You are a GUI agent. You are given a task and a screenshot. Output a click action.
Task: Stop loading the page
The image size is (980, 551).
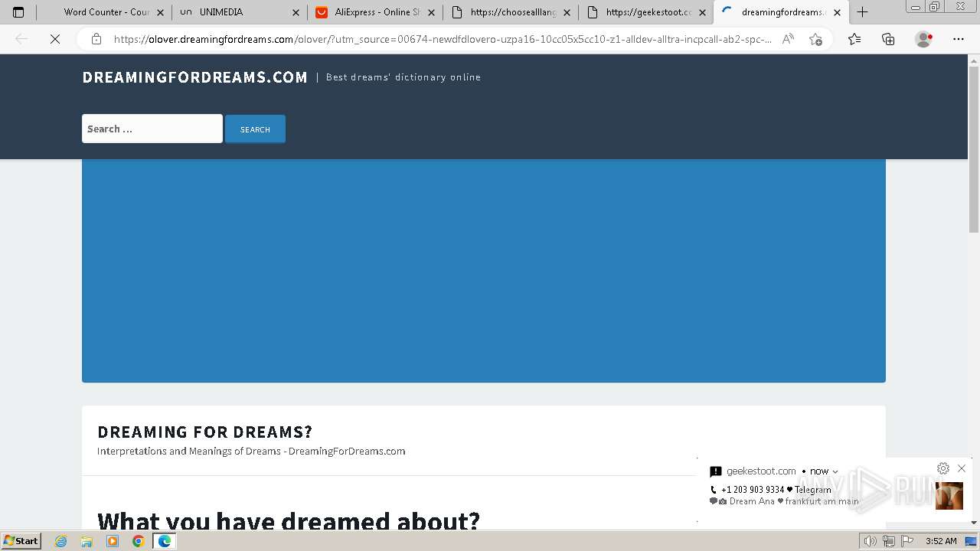(55, 39)
